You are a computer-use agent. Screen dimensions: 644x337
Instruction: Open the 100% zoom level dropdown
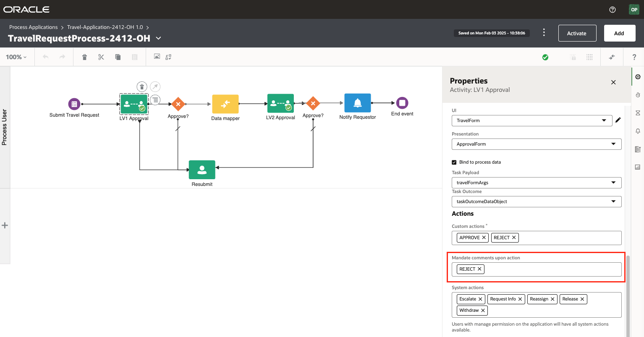16,57
